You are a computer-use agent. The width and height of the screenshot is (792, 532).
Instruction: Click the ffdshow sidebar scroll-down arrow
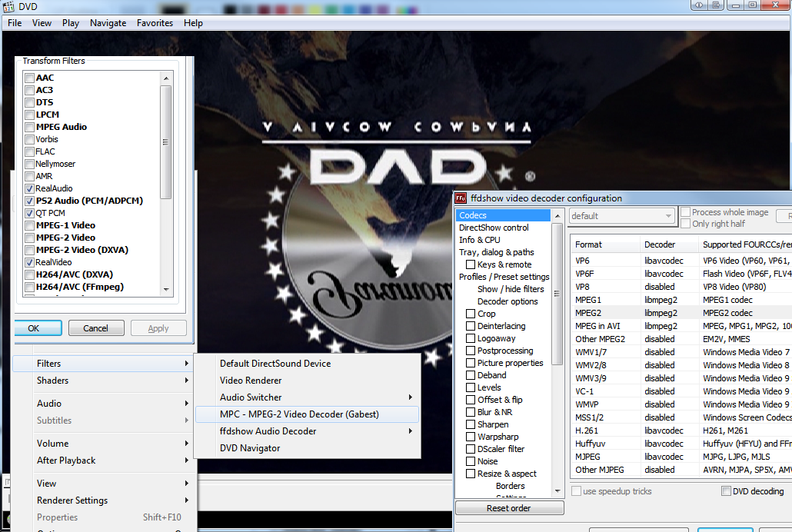(x=558, y=491)
